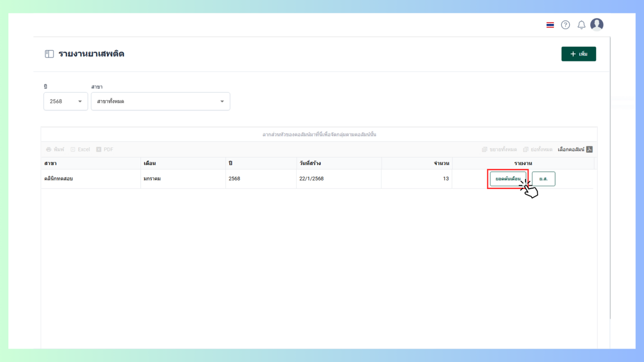This screenshot has width=644, height=362.
Task: Open the user profile avatar
Action: [597, 24]
